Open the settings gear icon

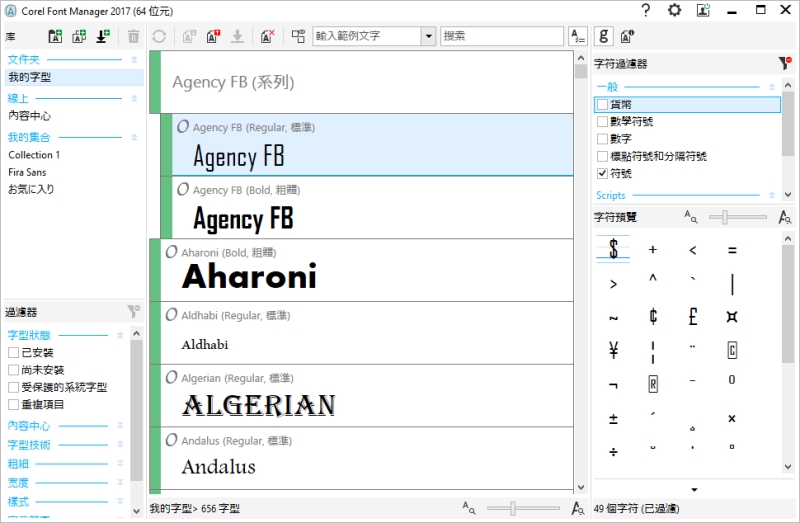[x=674, y=10]
